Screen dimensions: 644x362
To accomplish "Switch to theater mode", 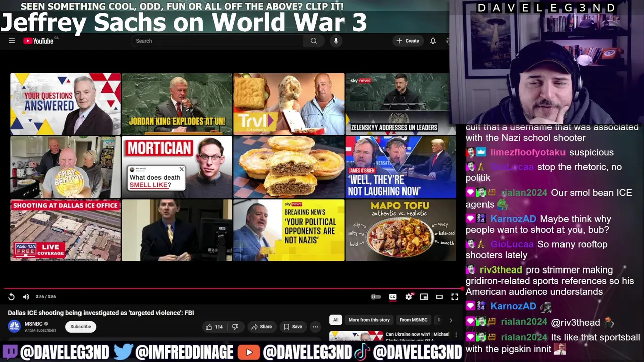I will (x=439, y=297).
